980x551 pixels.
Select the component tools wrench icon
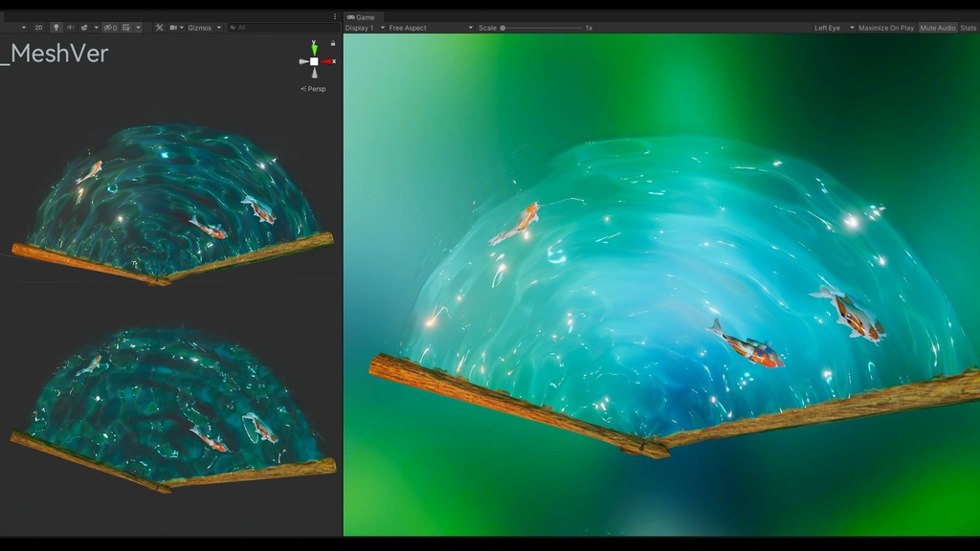[159, 27]
